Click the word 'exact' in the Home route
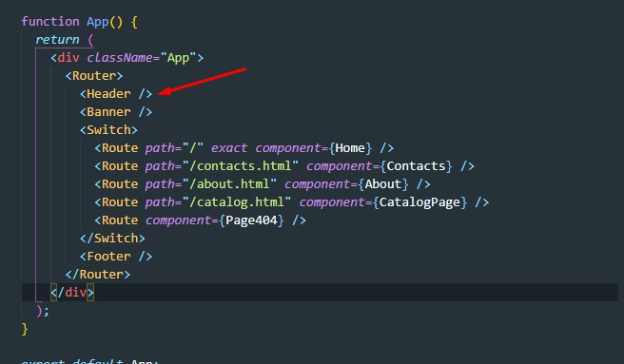 [229, 148]
